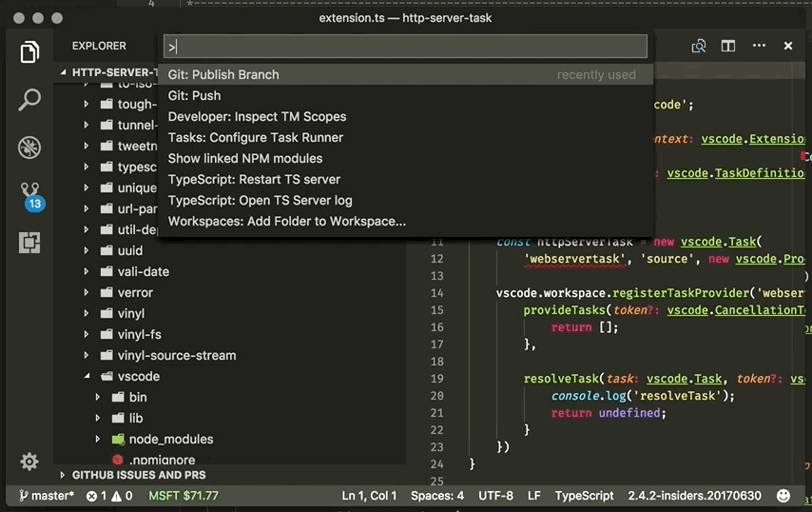The height and width of the screenshot is (512, 812).
Task: Select TypeScript: Open TS Server log
Action: [405, 200]
